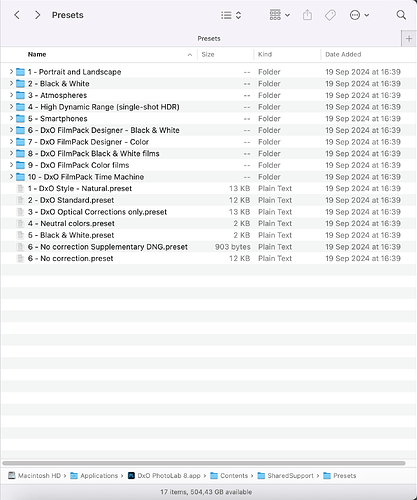Image resolution: width=417 pixels, height=500 pixels.
Task: Click folder icon of 9 - DxO FilmPack Color films
Action: click(x=20, y=165)
